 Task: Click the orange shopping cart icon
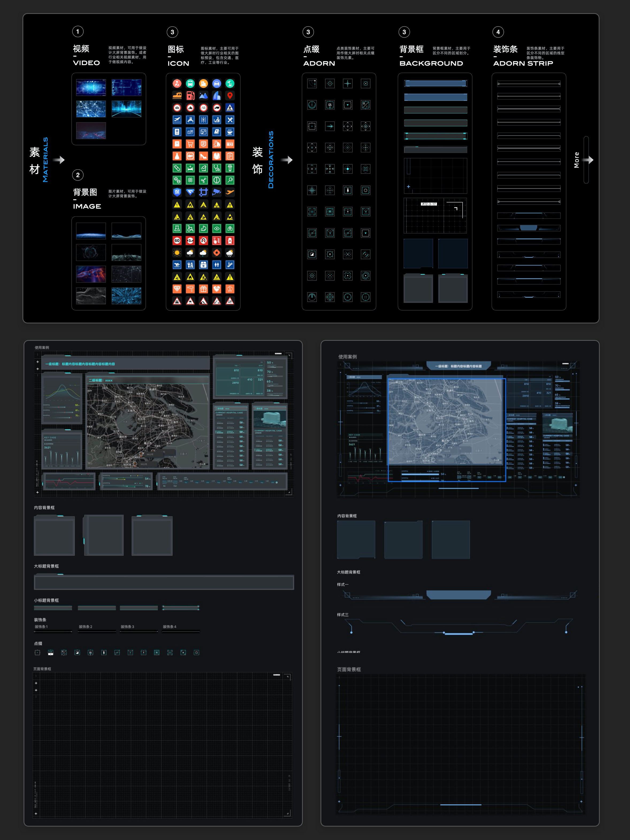190,144
